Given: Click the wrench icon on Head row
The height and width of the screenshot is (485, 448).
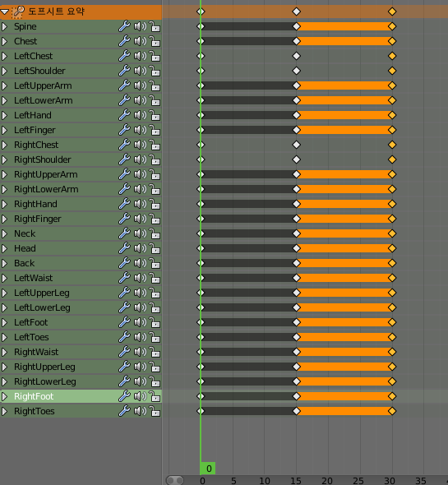Looking at the screenshot, I should [x=124, y=248].
